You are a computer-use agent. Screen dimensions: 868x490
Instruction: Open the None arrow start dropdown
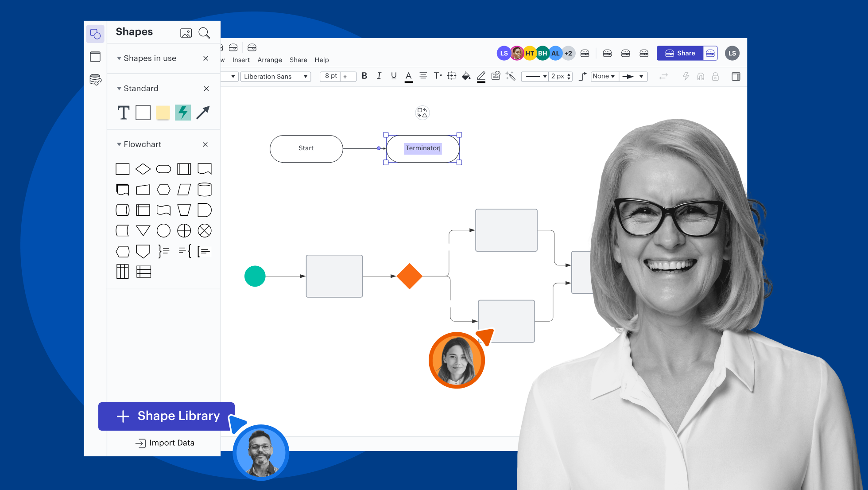pos(604,76)
